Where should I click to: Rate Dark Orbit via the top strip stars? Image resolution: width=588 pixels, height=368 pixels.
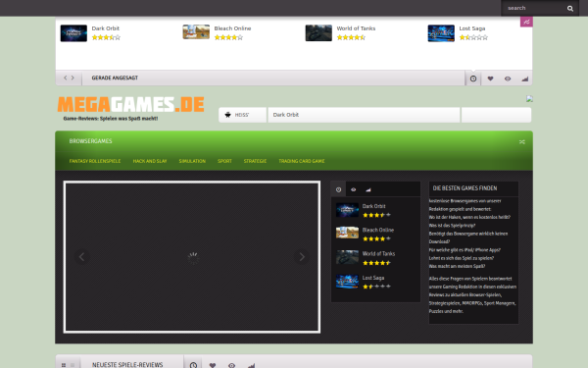(x=106, y=37)
